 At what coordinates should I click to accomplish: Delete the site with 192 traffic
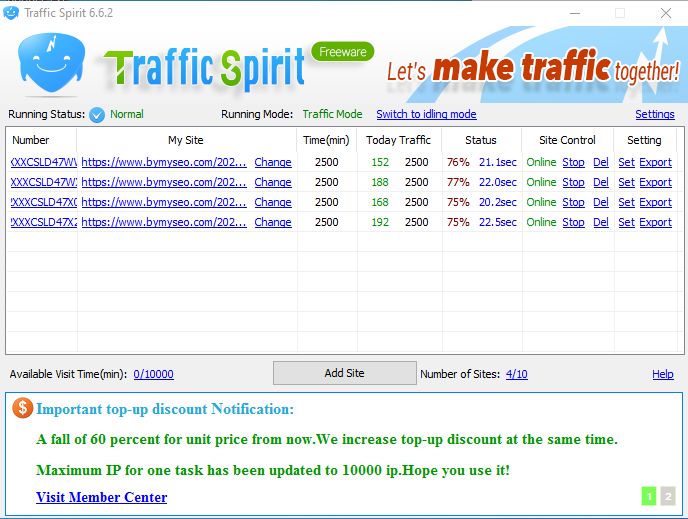click(x=601, y=222)
